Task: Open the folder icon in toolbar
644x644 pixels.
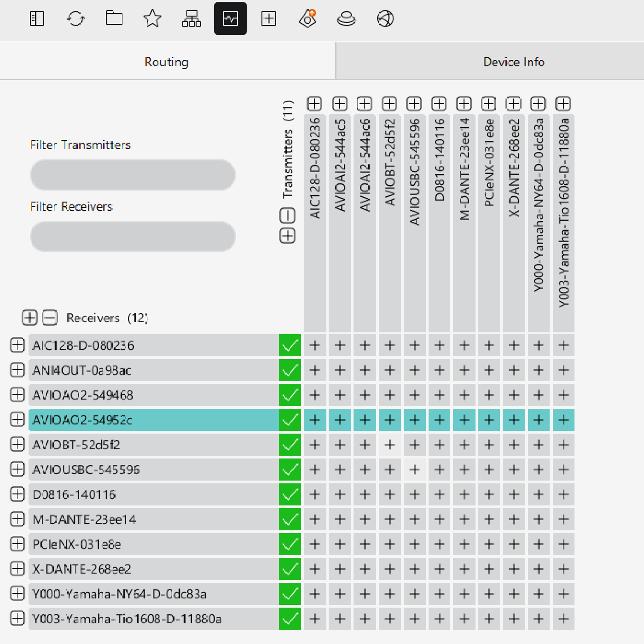Action: 114,19
